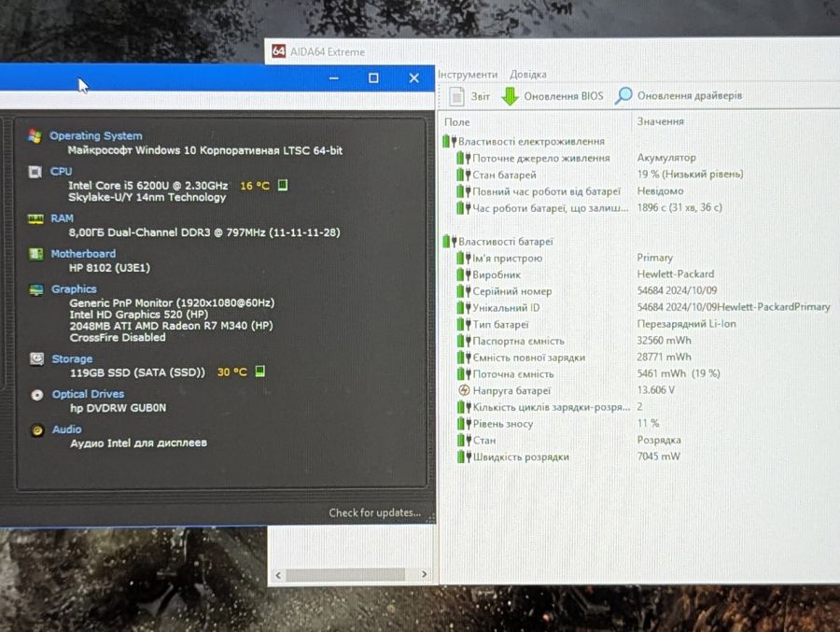This screenshot has width=840, height=632.
Task: Select the Швидкість розрядки row
Action: (x=512, y=457)
